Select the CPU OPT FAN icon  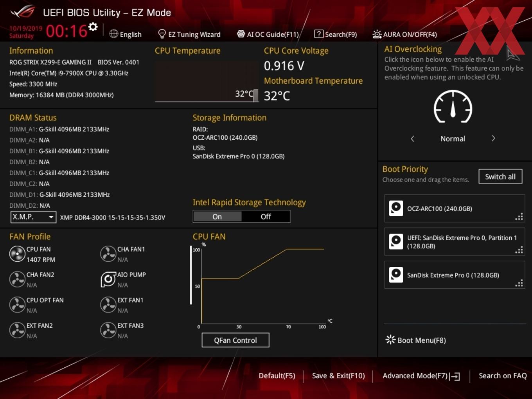click(x=17, y=305)
